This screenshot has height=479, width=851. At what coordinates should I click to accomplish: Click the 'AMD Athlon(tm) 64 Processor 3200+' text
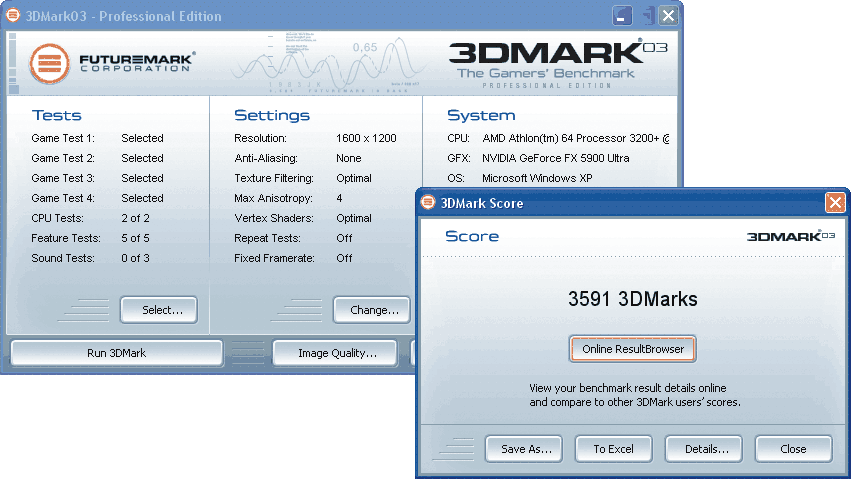[571, 138]
